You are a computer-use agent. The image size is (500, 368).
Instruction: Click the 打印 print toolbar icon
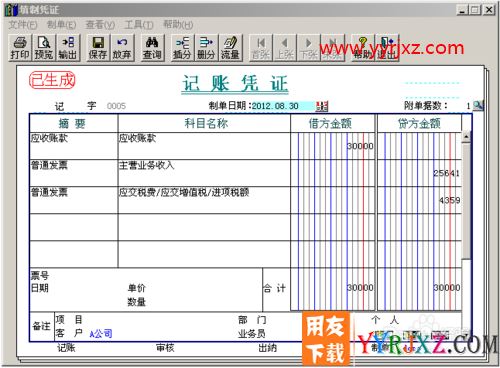click(20, 48)
